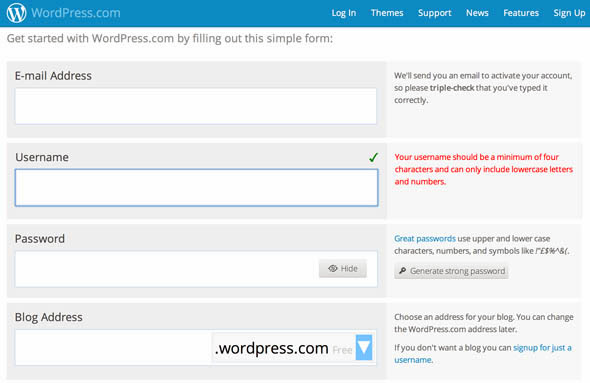The width and height of the screenshot is (590, 383).
Task: Click the "Choose an address for your blog" hint
Action: (x=484, y=323)
